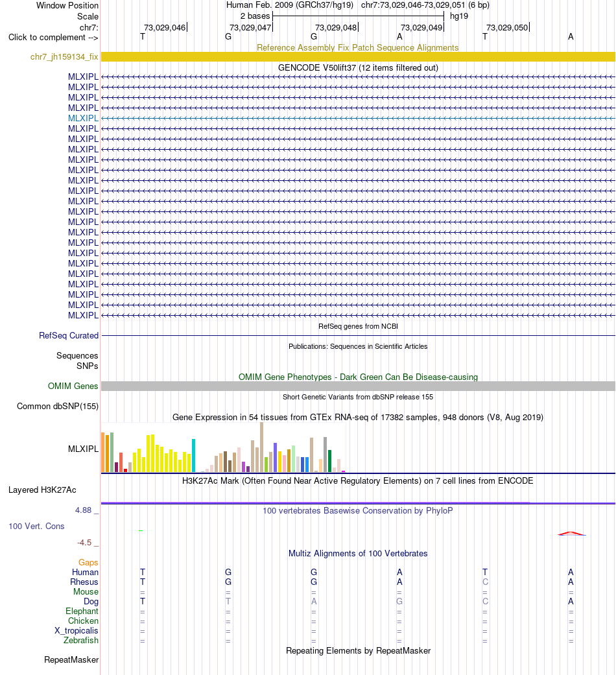Click ruler position label 73,029,047

pyautogui.click(x=250, y=27)
